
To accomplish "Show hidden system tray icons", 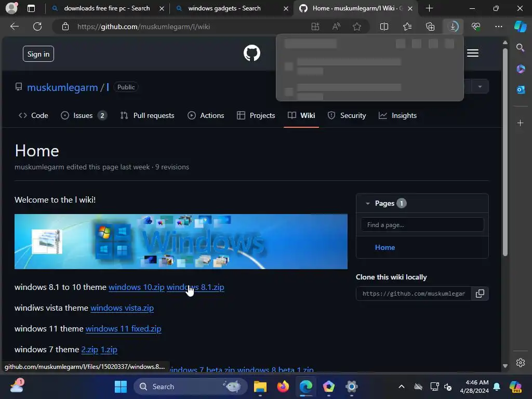I will 402,387.
